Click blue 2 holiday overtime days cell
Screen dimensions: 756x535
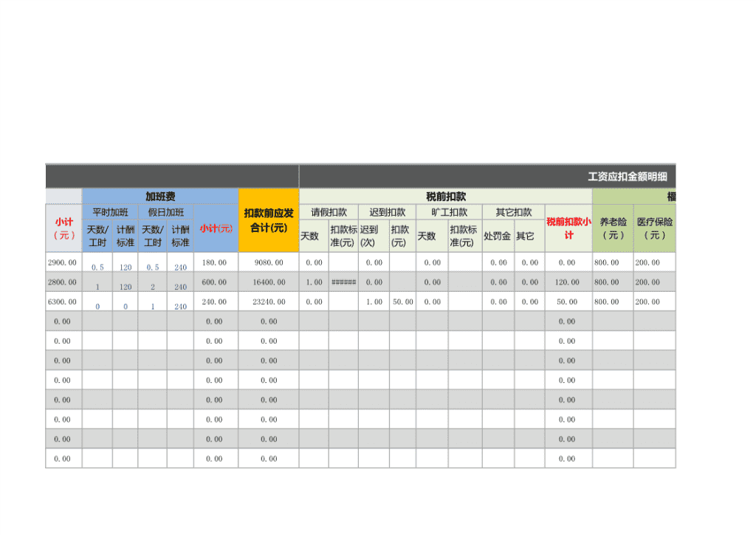click(x=152, y=282)
